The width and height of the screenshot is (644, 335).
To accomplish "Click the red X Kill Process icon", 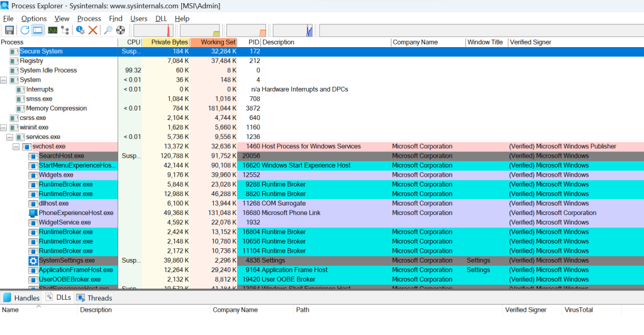I will click(x=93, y=30).
